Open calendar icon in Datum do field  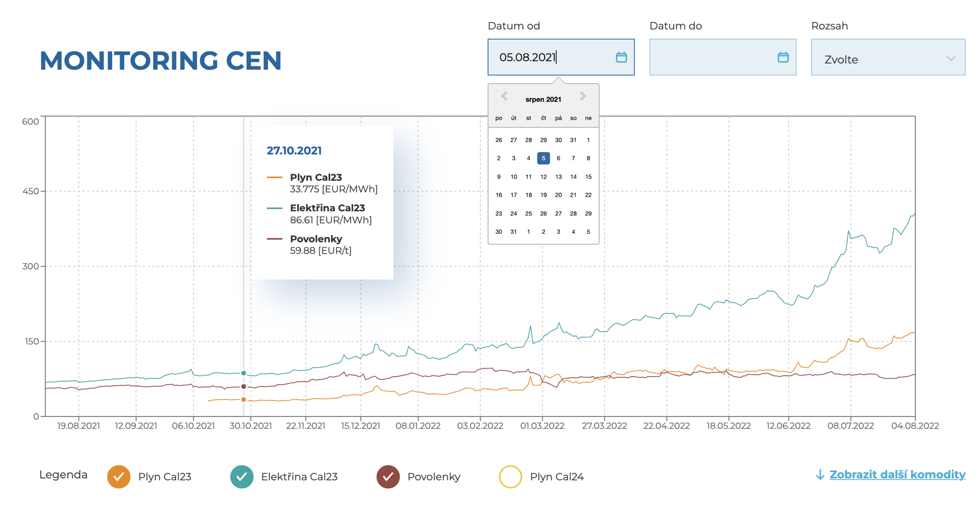coord(782,57)
